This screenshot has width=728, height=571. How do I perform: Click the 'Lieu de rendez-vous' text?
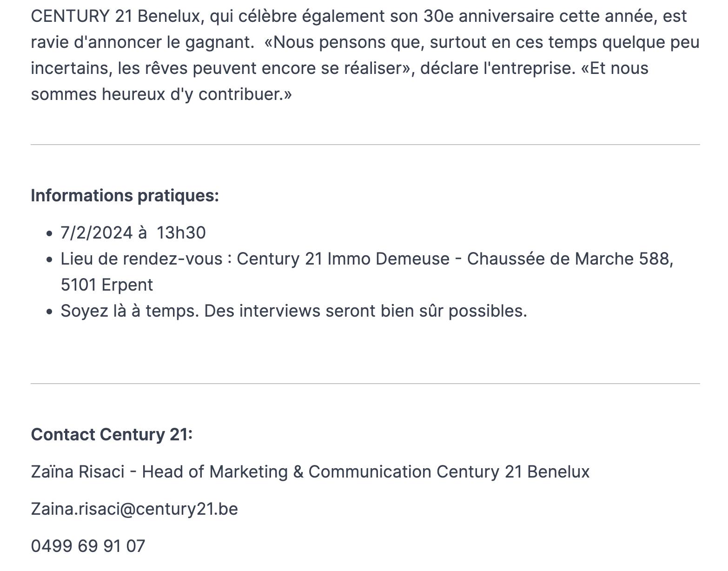[x=141, y=259]
